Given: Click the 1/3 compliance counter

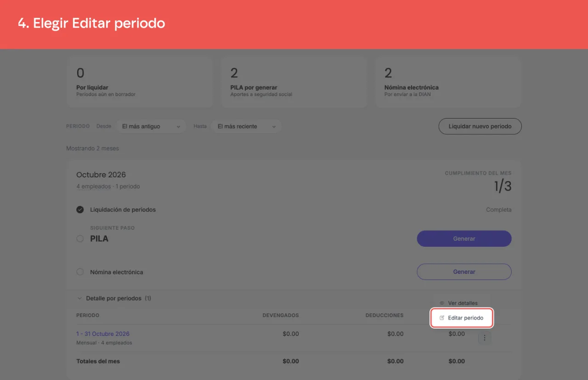Looking at the screenshot, I should pyautogui.click(x=503, y=186).
